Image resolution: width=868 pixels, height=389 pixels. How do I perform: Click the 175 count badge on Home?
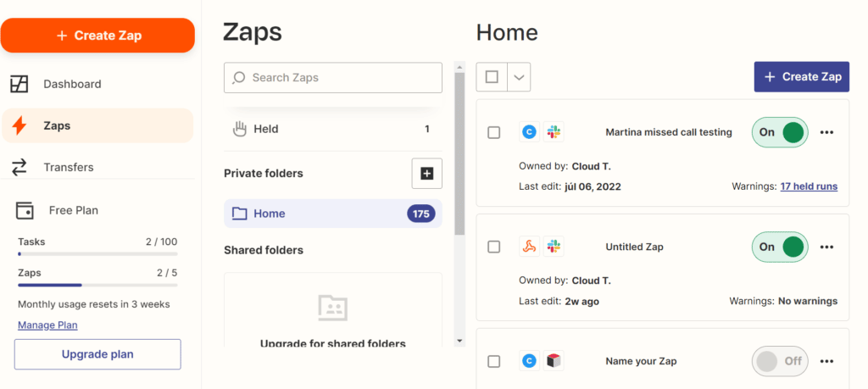420,214
